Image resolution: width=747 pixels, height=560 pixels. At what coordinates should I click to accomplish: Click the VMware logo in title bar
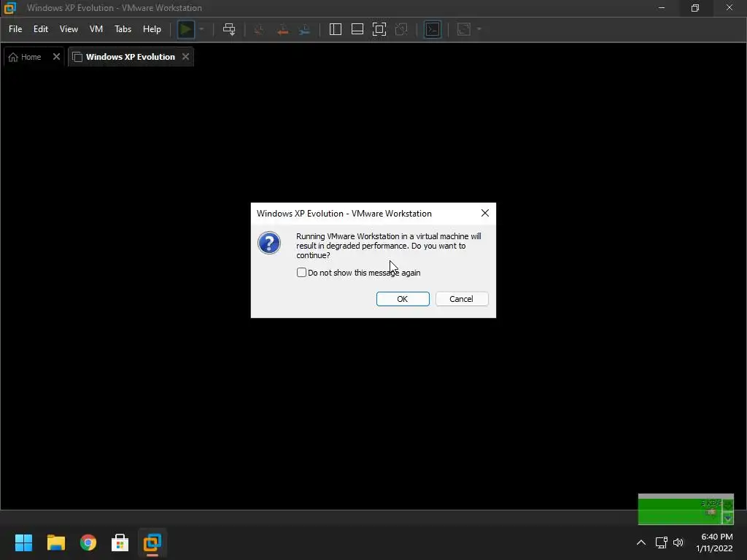[10, 8]
